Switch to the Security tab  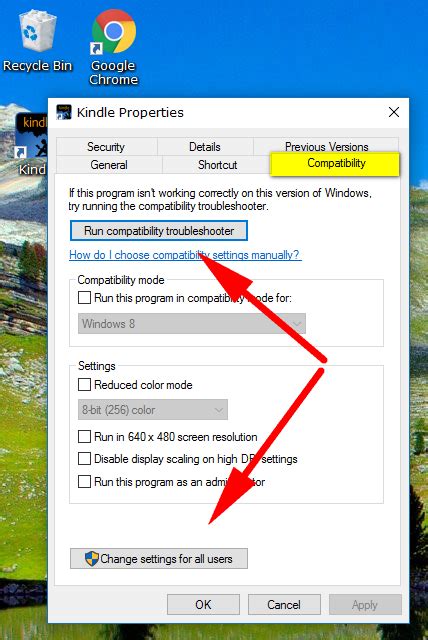coord(106,147)
